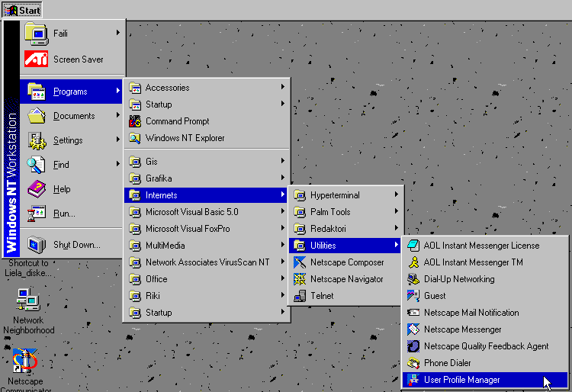This screenshot has width=572, height=392.
Task: Expand the Gis submenu arrow
Action: (x=283, y=161)
